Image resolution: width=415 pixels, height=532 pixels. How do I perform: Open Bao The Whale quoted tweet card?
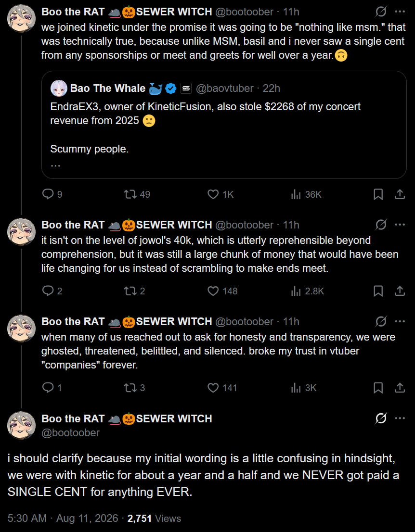click(x=224, y=125)
